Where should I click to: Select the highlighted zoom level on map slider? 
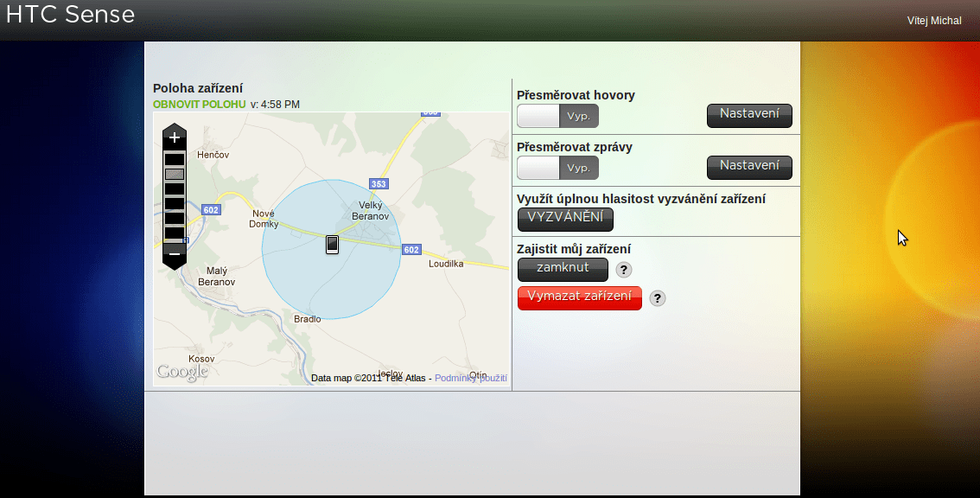click(175, 174)
